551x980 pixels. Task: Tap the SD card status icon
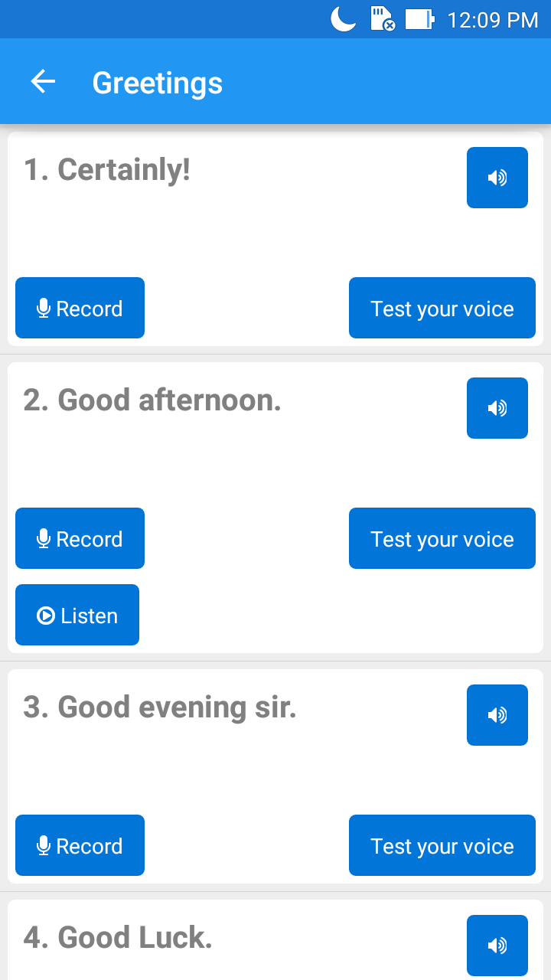(x=382, y=19)
